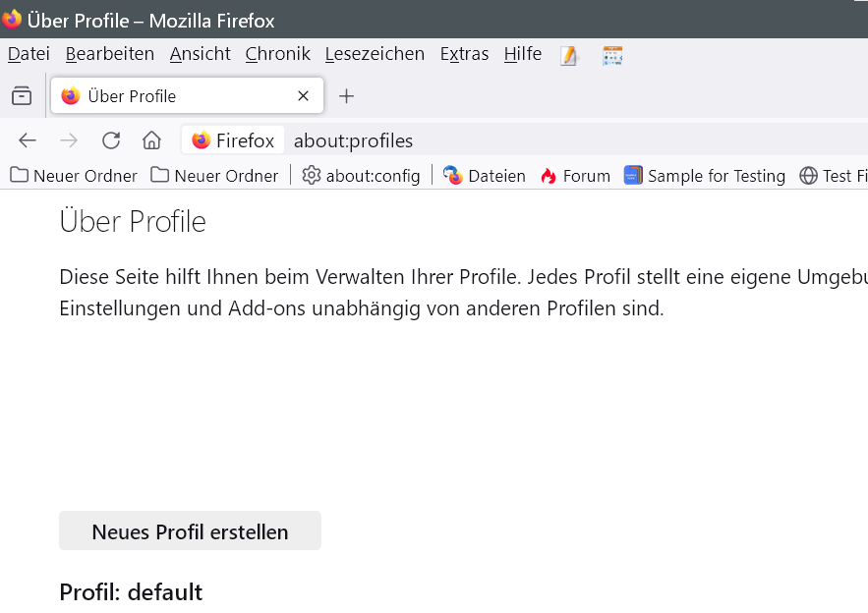
Task: Click the notepad pencil icon in menu bar
Action: coord(569,55)
